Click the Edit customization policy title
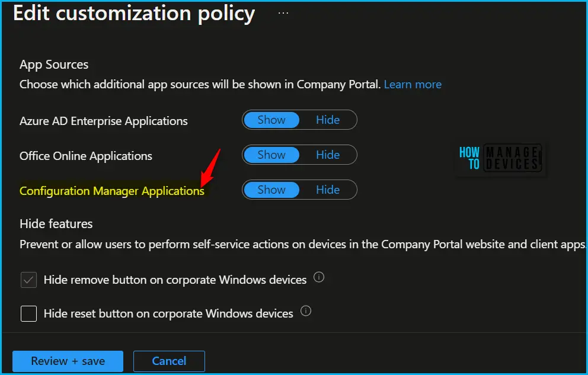 point(134,14)
